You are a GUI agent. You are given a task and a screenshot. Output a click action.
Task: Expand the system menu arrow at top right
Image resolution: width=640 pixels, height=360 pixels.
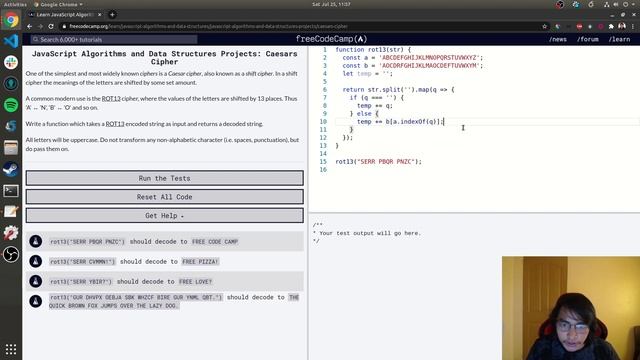pyautogui.click(x=634, y=4)
